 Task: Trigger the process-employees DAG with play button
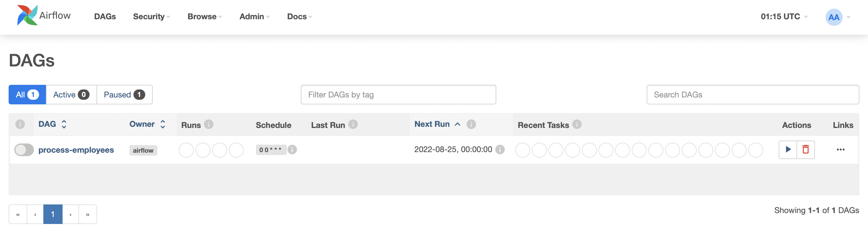tap(788, 150)
